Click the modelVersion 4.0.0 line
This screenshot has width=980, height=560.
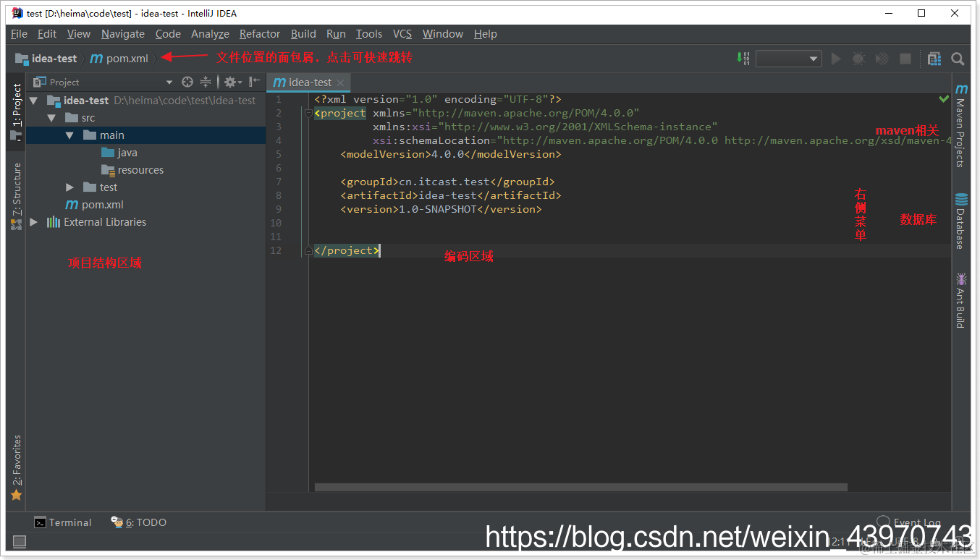451,154
